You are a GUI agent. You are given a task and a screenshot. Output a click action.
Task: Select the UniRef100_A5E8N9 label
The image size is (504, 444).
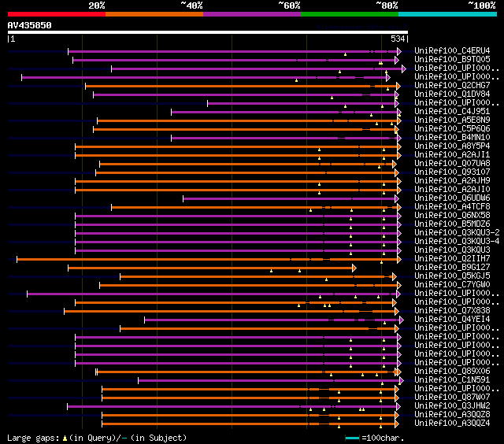tap(452, 120)
